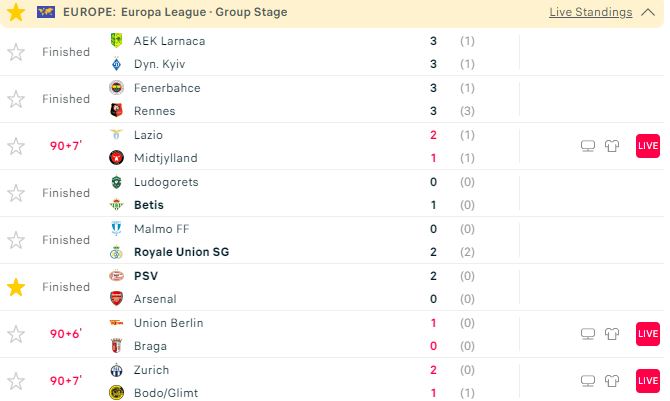Click the TV icon for Zurich match

[x=589, y=381]
